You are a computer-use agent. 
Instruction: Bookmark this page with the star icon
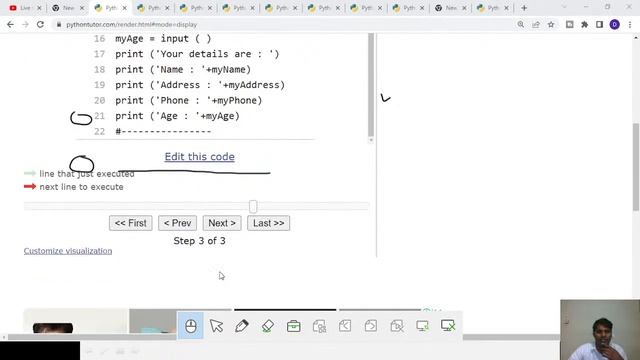[x=551, y=24]
